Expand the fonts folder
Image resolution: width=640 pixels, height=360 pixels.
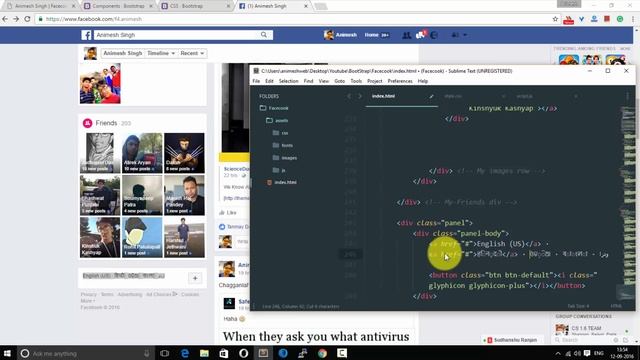(283, 145)
